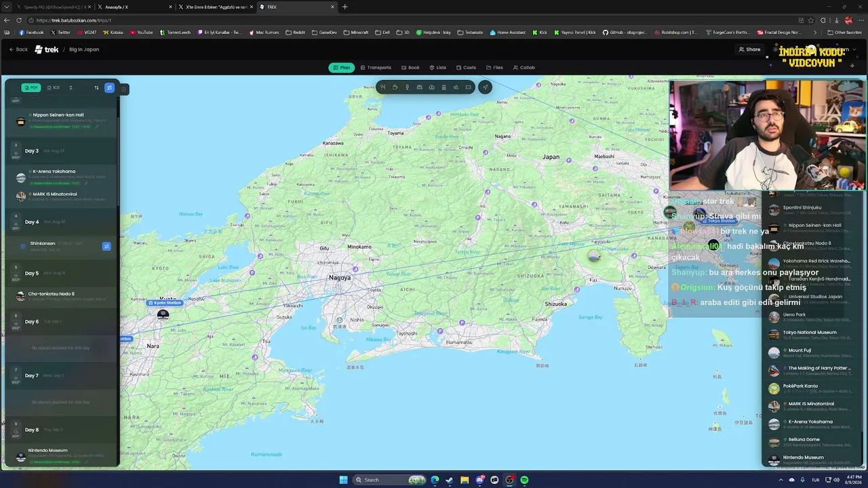868x488 pixels.
Task: Switch to the Anasayfa / X browser tab
Action: pos(134,7)
